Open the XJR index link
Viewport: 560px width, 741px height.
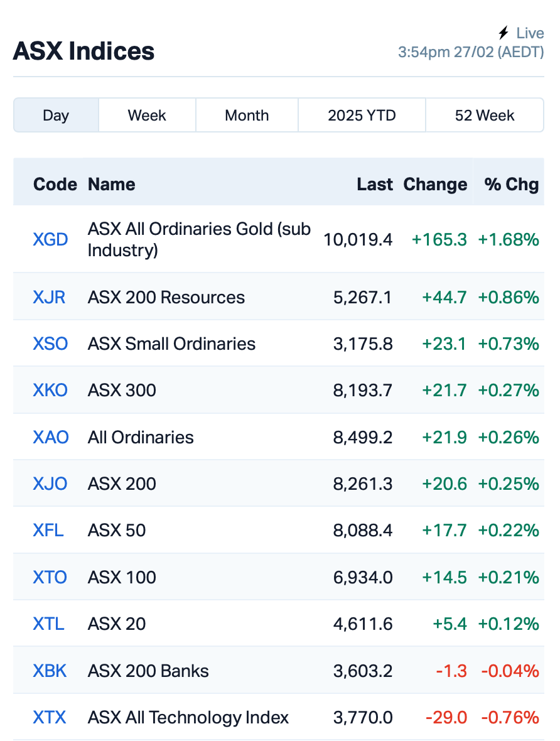coord(49,297)
